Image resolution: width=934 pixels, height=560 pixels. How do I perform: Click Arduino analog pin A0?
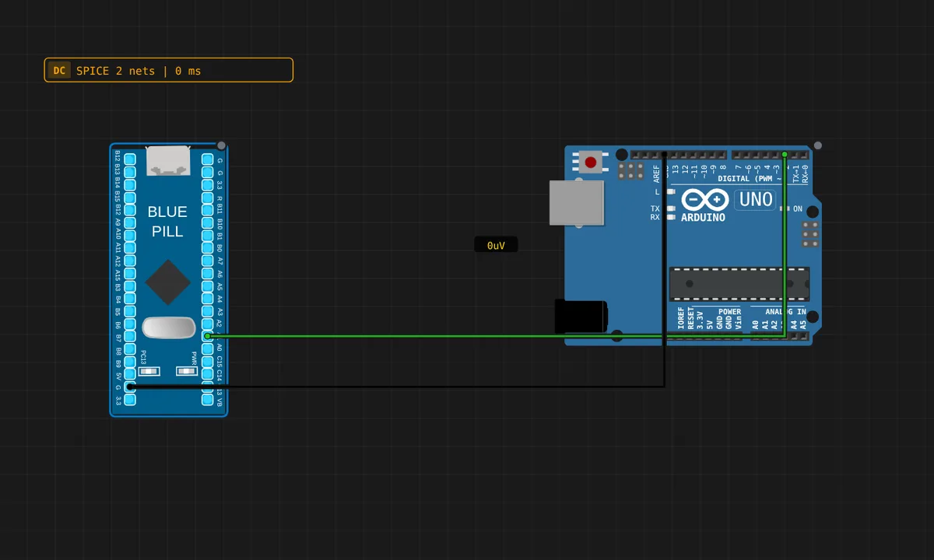click(756, 337)
